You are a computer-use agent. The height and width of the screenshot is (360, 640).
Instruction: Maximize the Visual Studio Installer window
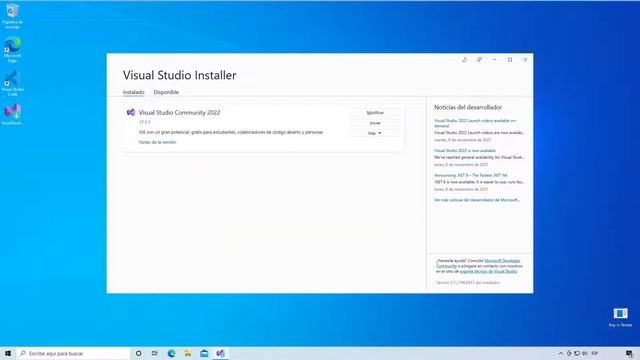[x=510, y=60]
